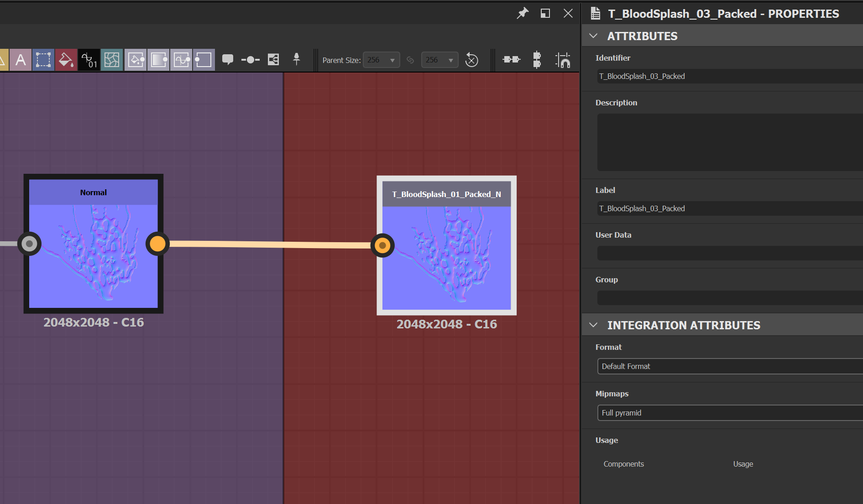863x504 pixels.
Task: Open the Default Format dropdown
Action: click(x=729, y=366)
